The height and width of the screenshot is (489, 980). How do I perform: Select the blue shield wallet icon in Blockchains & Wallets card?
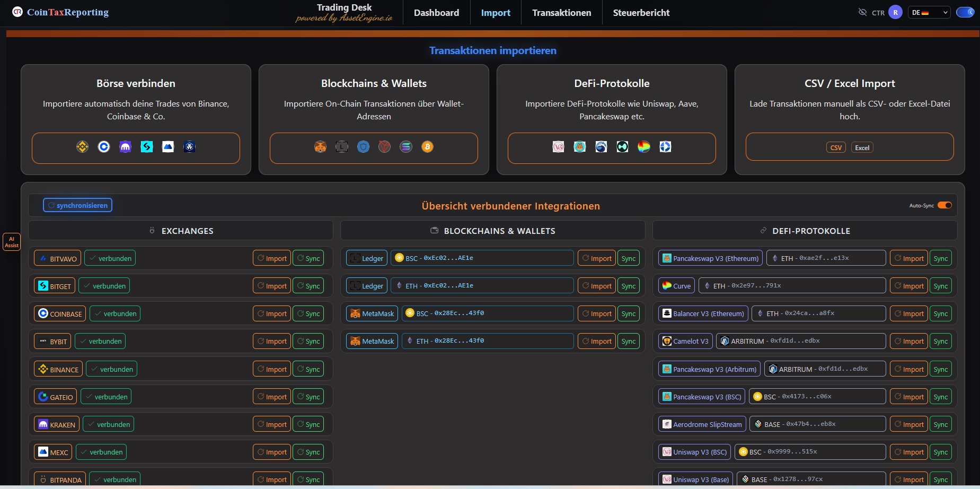(363, 147)
